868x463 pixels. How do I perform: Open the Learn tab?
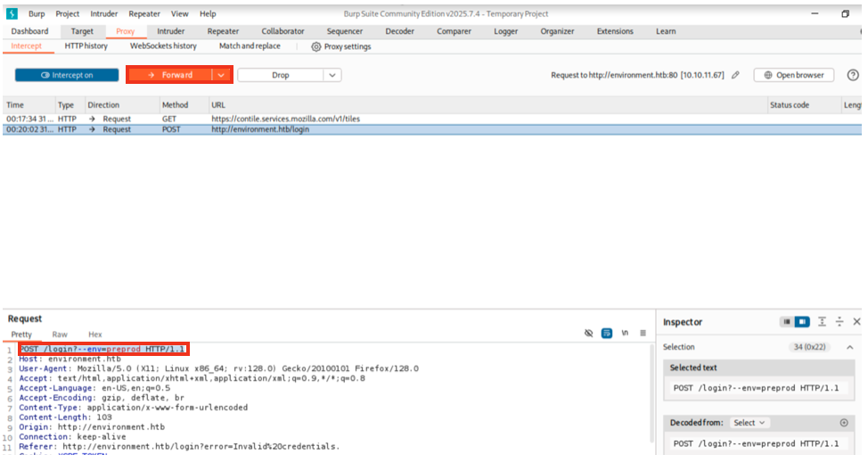[666, 31]
